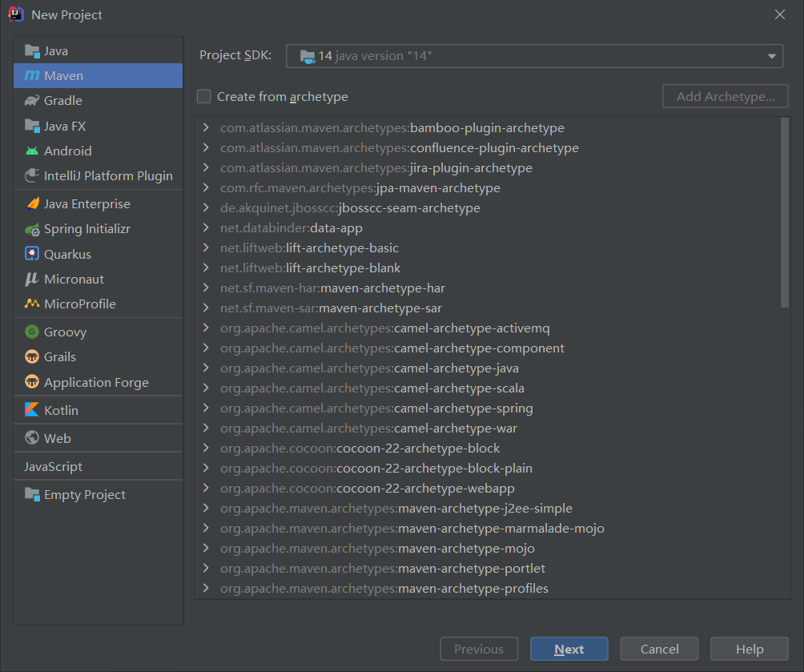Image resolution: width=804 pixels, height=672 pixels.
Task: Click the Kotlin logo icon
Action: (32, 410)
